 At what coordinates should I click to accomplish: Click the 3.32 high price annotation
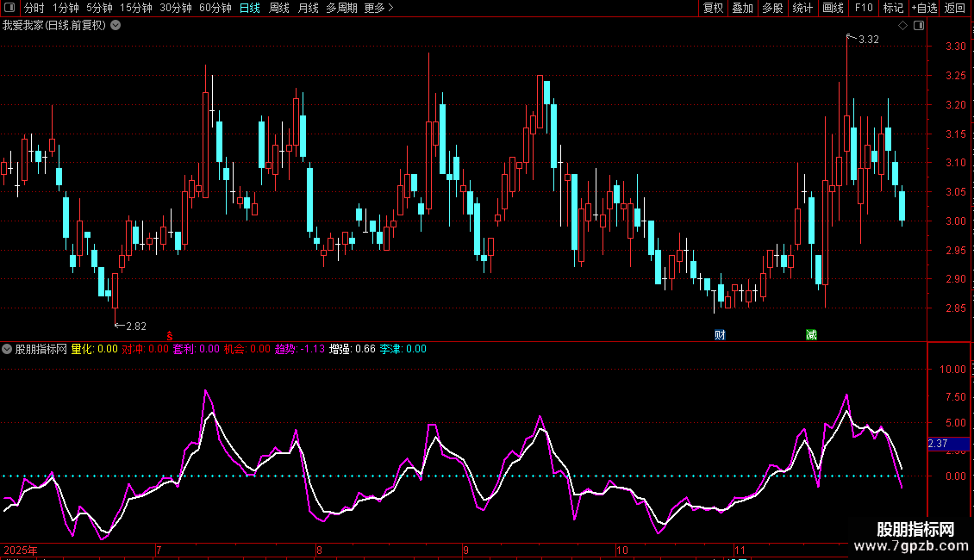pos(868,40)
